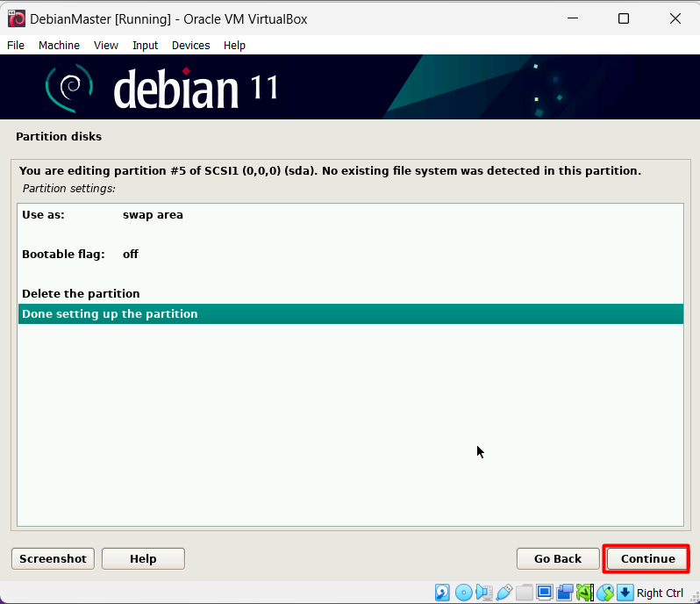Open the audio and network status icon
Viewport: 700px width, 604px height.
(x=484, y=593)
